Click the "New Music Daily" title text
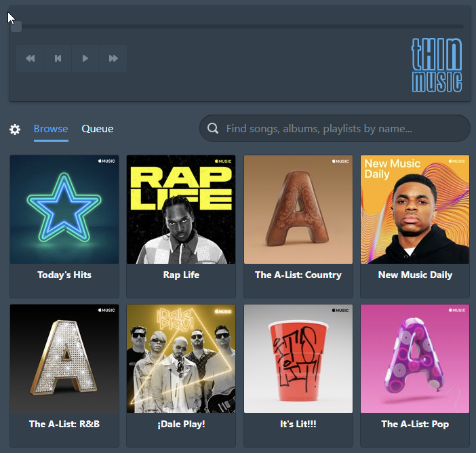 point(415,275)
